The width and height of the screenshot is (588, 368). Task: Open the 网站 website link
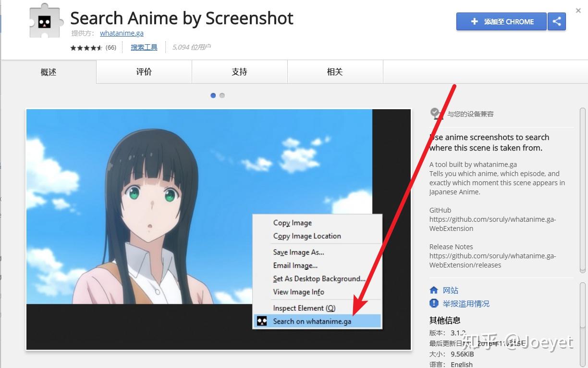[x=451, y=290]
